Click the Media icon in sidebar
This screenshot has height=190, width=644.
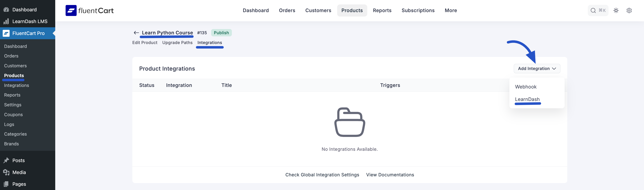tap(6, 172)
